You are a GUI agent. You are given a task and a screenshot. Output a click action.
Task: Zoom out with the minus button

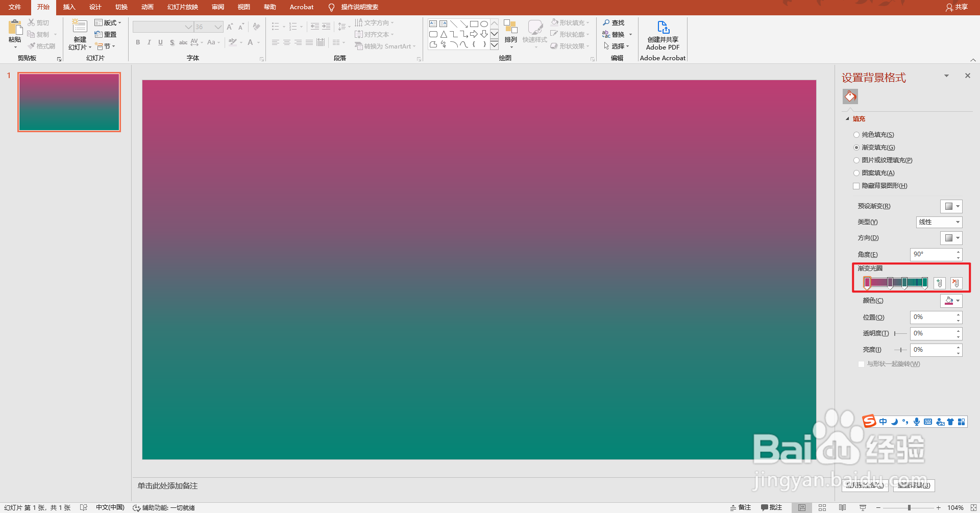(878, 507)
